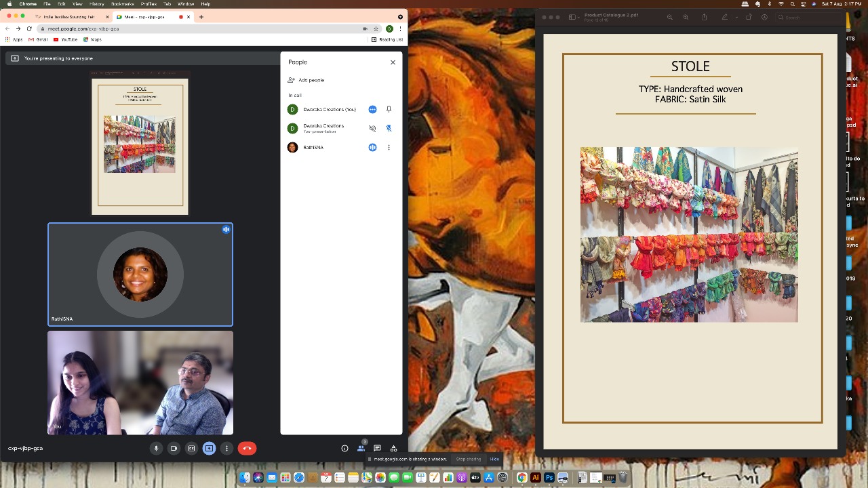Open more options menu in Meet toolbar
The width and height of the screenshot is (868, 488).
pos(226,448)
